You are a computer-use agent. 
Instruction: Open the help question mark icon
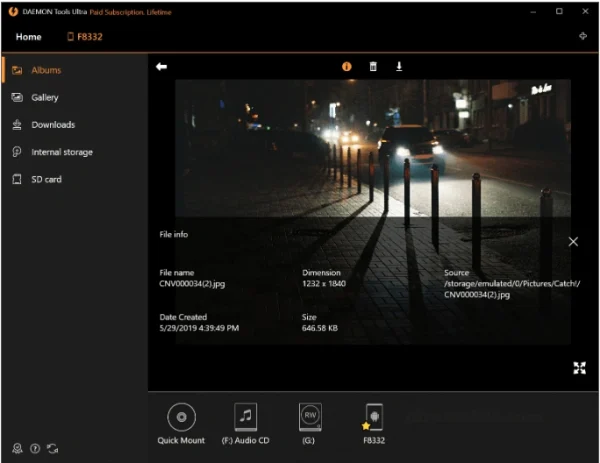click(x=35, y=448)
